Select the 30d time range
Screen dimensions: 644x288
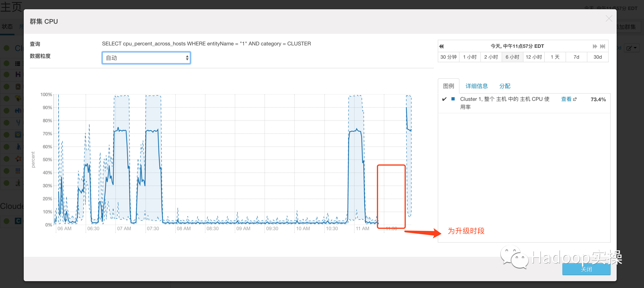tap(598, 57)
